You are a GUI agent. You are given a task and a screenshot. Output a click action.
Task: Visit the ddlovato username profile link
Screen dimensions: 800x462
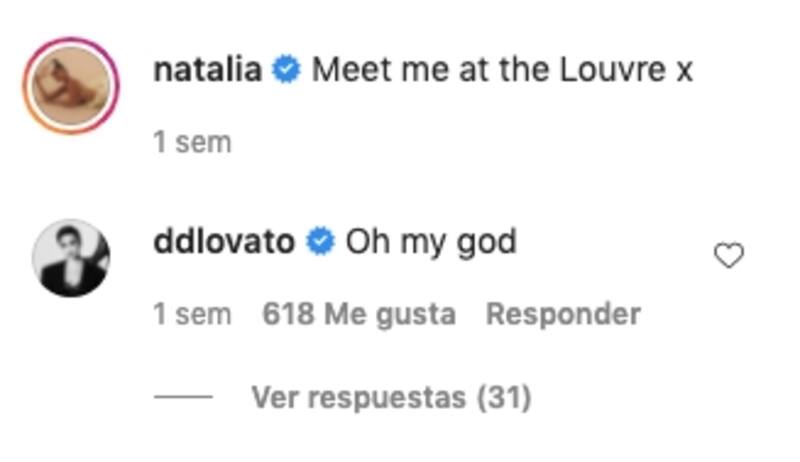click(224, 242)
